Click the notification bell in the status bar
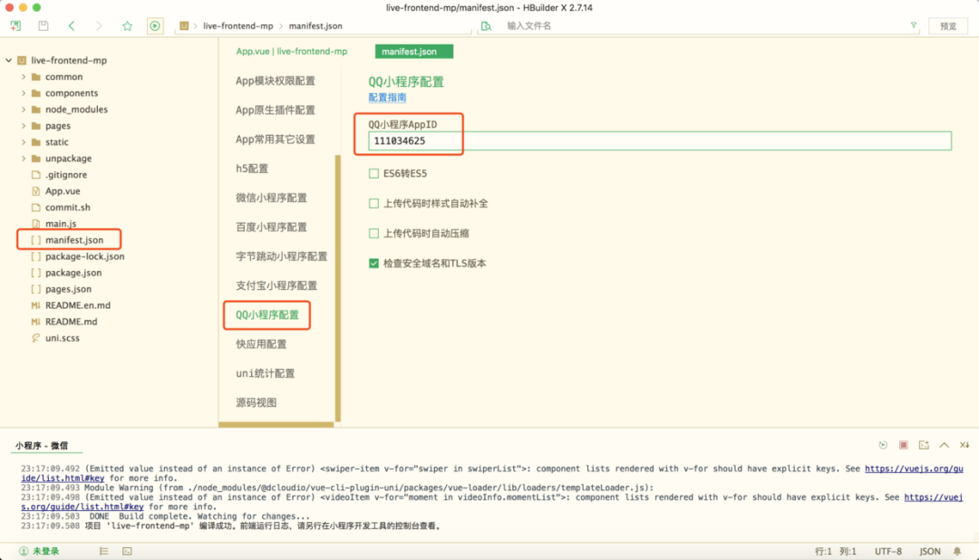The image size is (979, 560). [957, 551]
